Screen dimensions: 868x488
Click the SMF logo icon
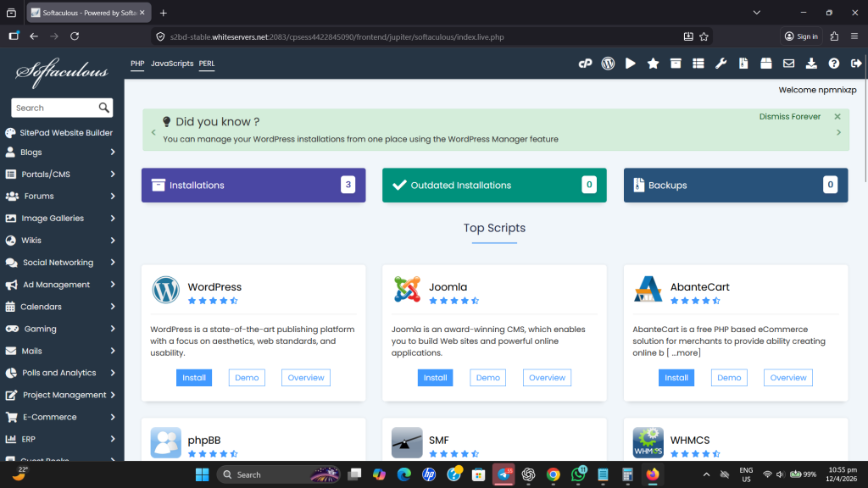click(407, 442)
